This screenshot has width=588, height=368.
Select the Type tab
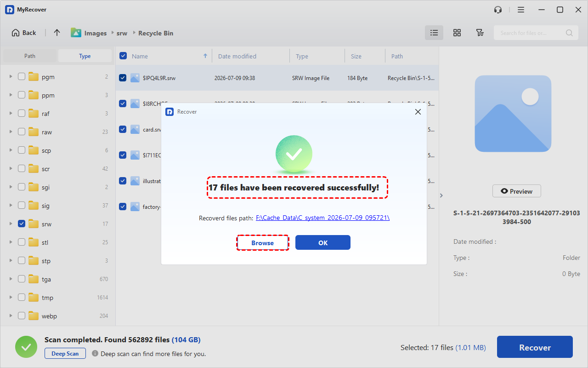pos(85,56)
